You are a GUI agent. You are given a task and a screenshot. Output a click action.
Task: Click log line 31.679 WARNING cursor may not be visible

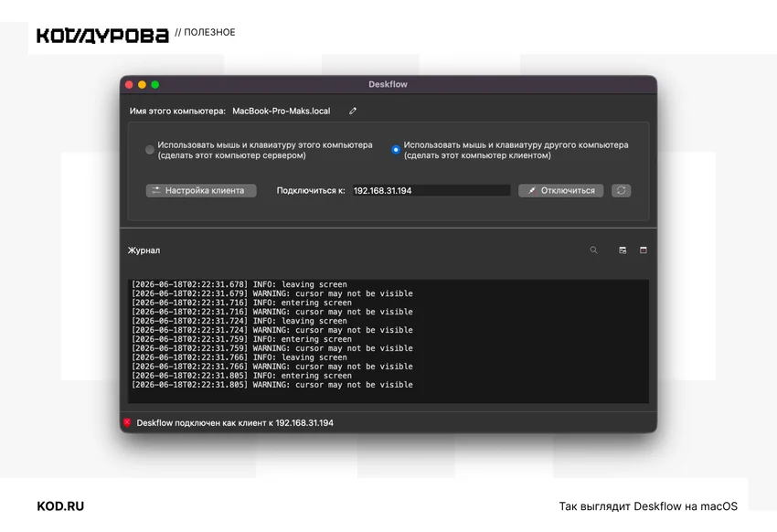[271, 293]
